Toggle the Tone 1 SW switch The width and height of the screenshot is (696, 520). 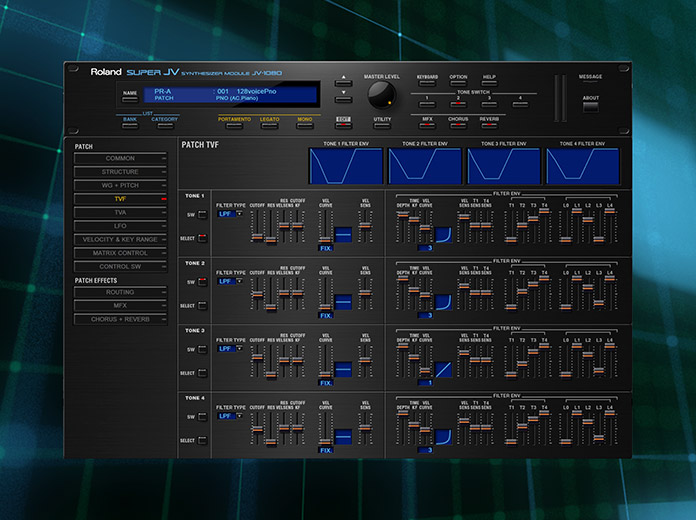[203, 214]
